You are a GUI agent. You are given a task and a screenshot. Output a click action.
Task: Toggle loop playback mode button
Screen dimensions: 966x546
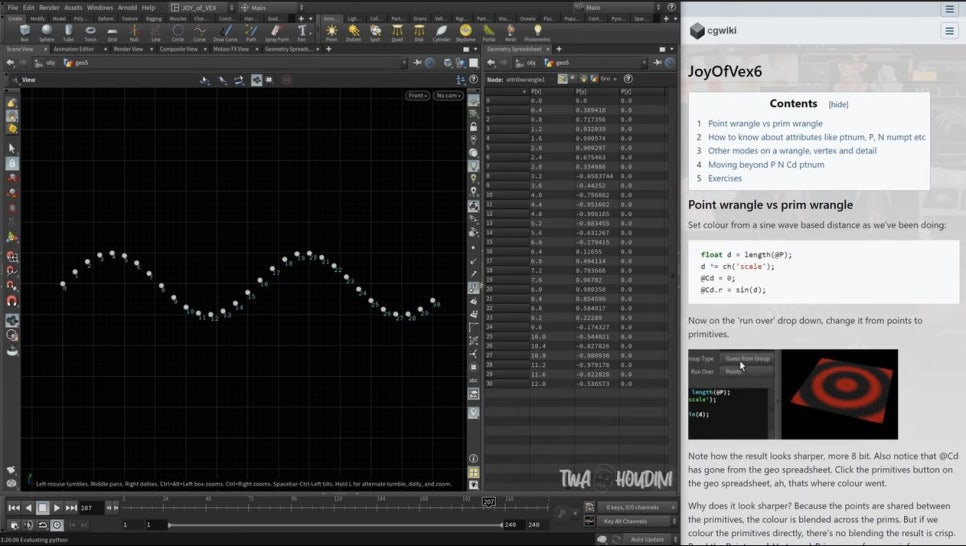(x=43, y=525)
